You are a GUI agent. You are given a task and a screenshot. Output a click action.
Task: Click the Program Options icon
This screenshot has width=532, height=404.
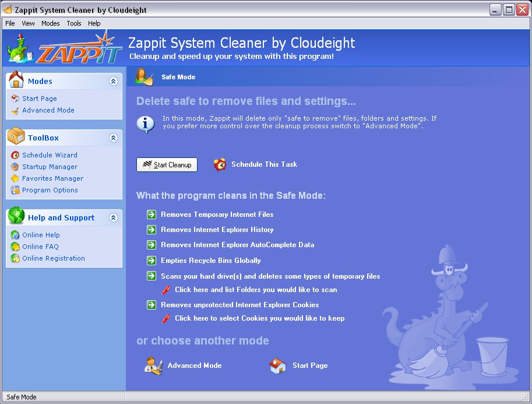point(15,190)
